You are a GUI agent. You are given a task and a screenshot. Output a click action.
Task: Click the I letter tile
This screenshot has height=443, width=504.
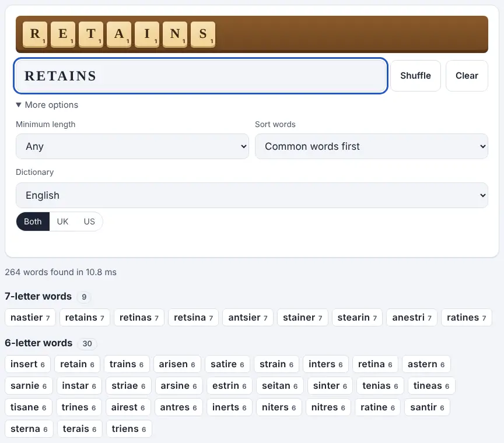tap(147, 34)
